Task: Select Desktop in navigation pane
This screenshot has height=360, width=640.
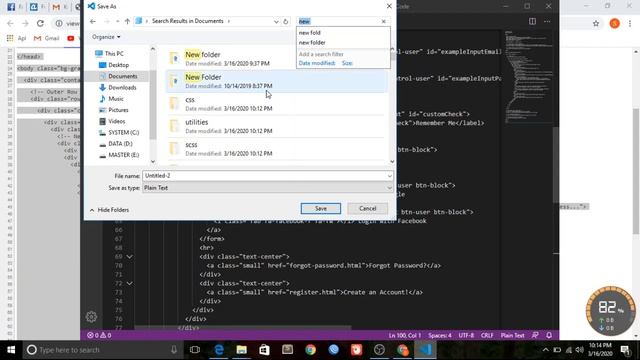Action: pyautogui.click(x=114, y=65)
